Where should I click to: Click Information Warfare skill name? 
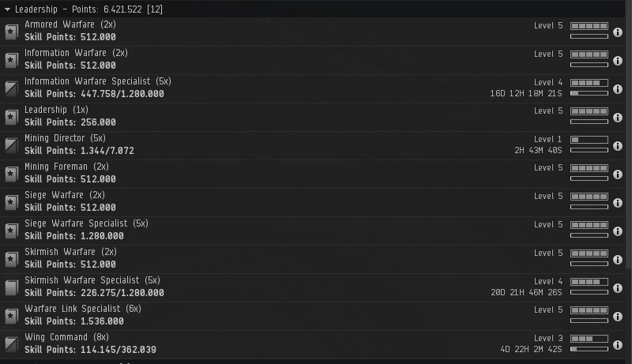click(x=76, y=53)
